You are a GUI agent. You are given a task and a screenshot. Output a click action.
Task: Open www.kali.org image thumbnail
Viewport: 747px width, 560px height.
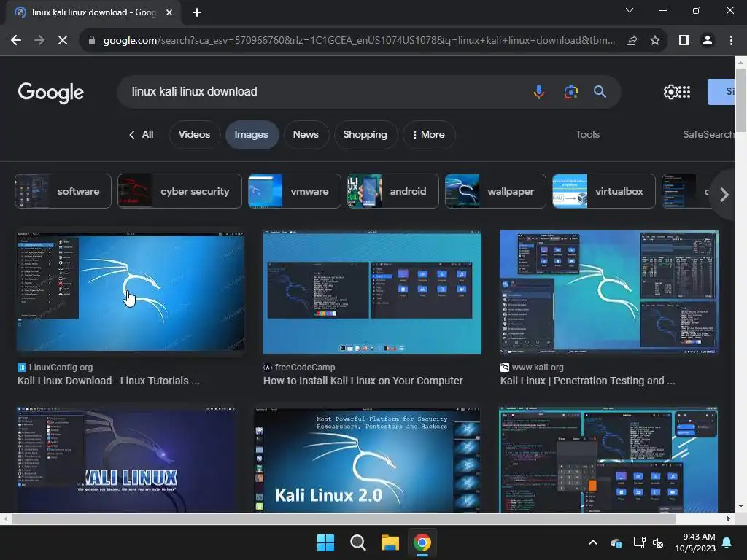[608, 292]
